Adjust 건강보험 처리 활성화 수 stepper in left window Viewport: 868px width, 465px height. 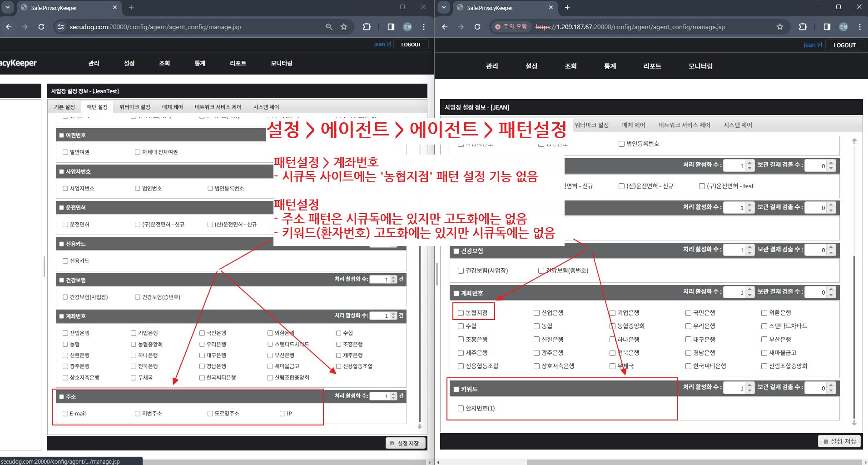click(393, 280)
